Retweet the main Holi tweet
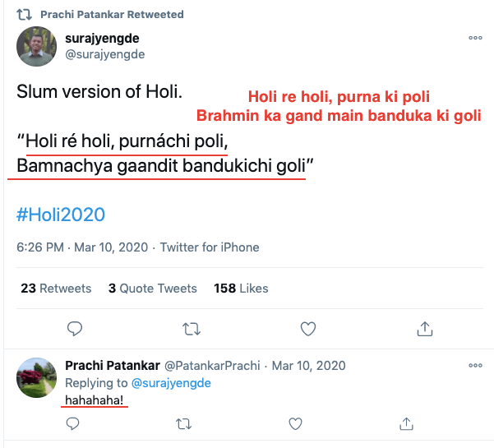 (191, 329)
